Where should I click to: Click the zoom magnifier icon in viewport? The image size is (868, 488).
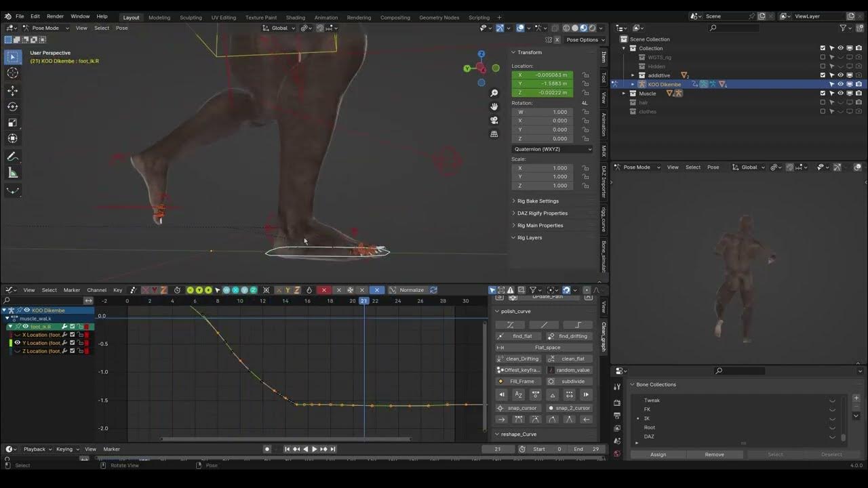(x=494, y=93)
